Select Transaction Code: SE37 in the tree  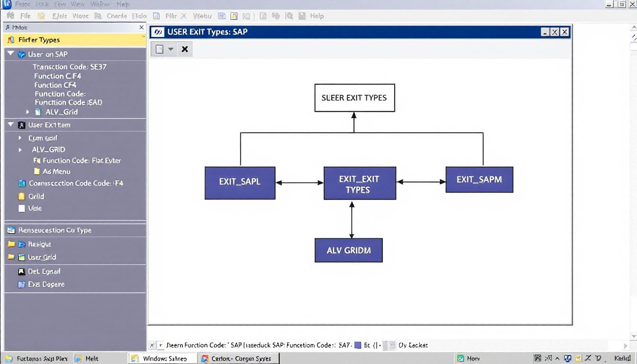[x=70, y=67]
